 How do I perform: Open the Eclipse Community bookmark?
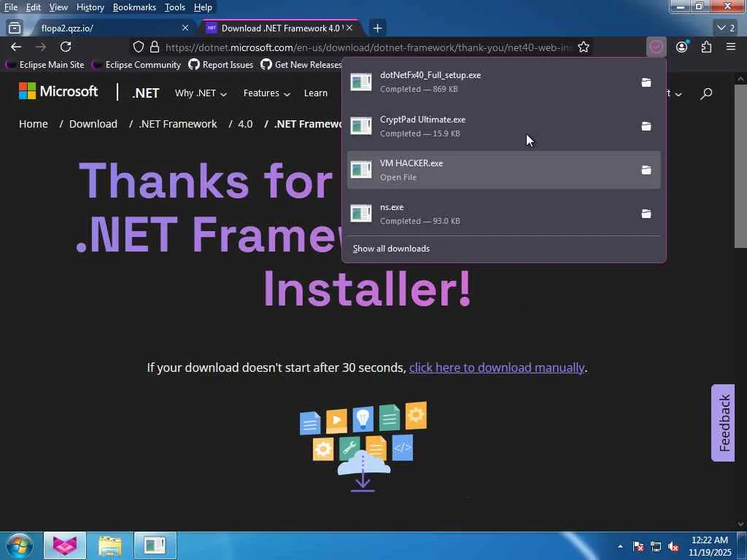click(x=137, y=65)
